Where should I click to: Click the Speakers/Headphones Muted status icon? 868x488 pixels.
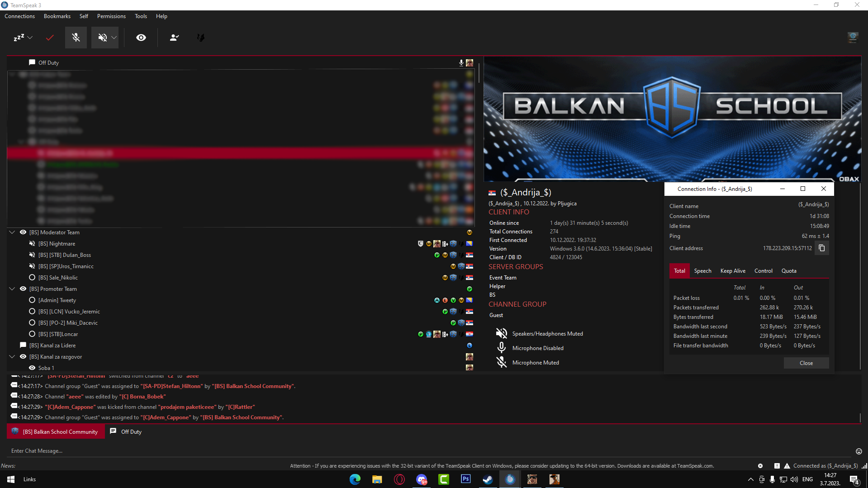502,334
